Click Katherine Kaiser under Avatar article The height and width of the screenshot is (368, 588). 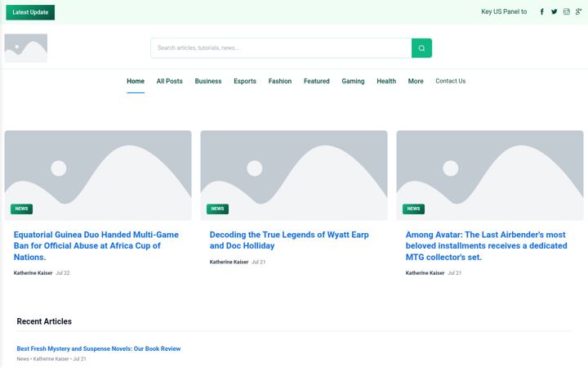pos(425,273)
